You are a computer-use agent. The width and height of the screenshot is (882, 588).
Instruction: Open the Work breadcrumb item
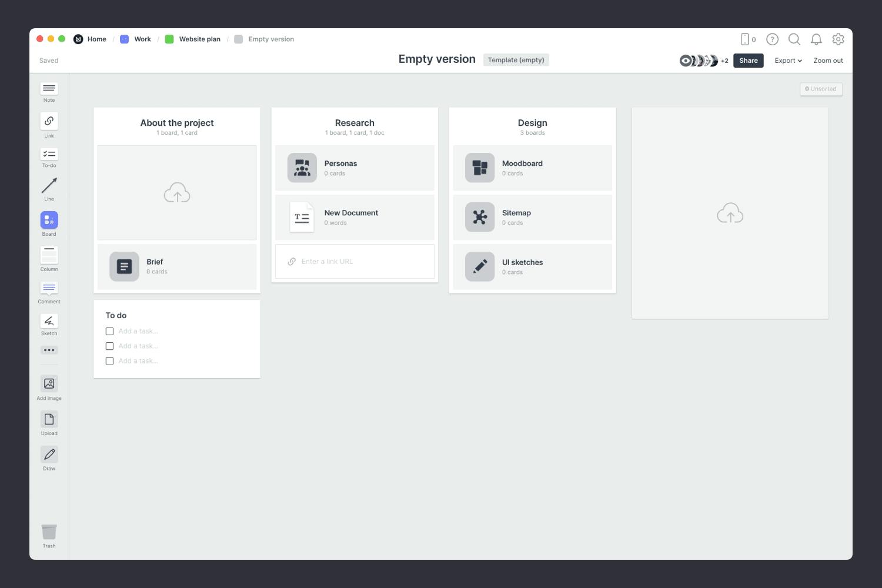(x=142, y=39)
